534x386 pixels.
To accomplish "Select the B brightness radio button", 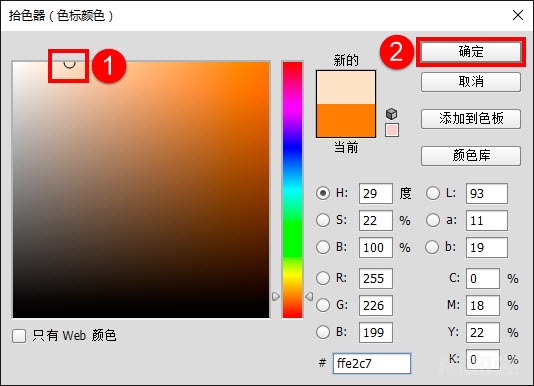I will click(x=323, y=247).
